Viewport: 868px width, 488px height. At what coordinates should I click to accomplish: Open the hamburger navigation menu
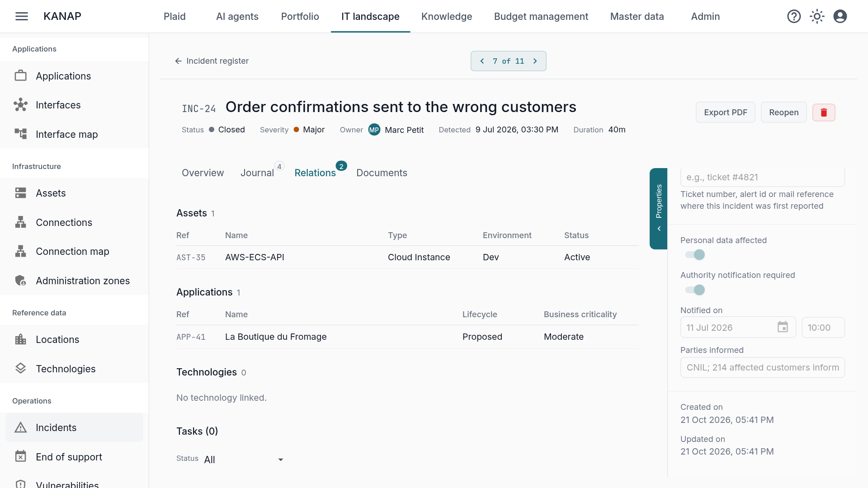pos(22,16)
